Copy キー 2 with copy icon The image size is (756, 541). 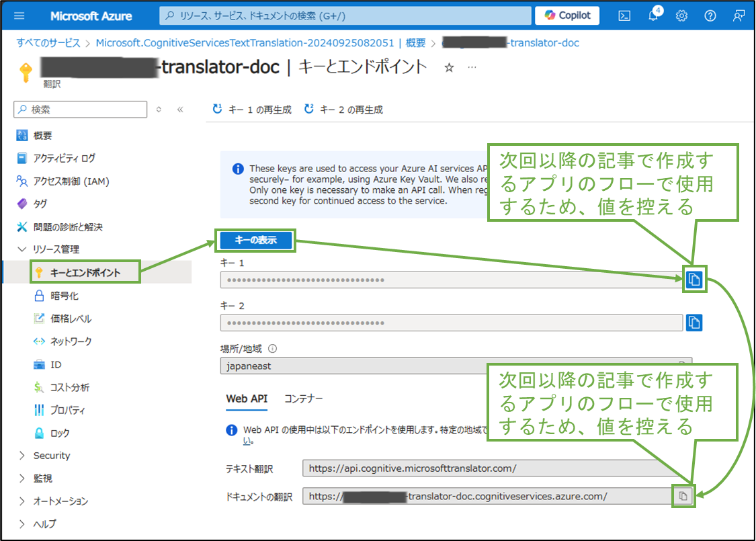pos(694,323)
